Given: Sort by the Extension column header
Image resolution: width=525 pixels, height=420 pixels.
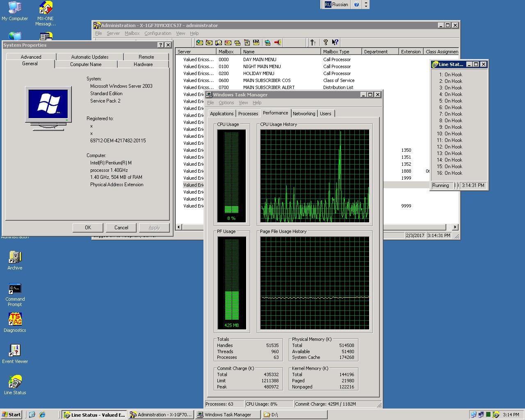Looking at the screenshot, I should (x=411, y=52).
